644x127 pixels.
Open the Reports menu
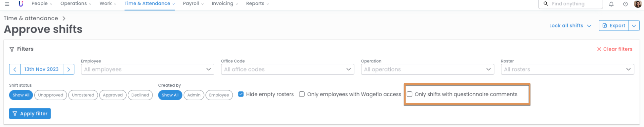coord(257,4)
